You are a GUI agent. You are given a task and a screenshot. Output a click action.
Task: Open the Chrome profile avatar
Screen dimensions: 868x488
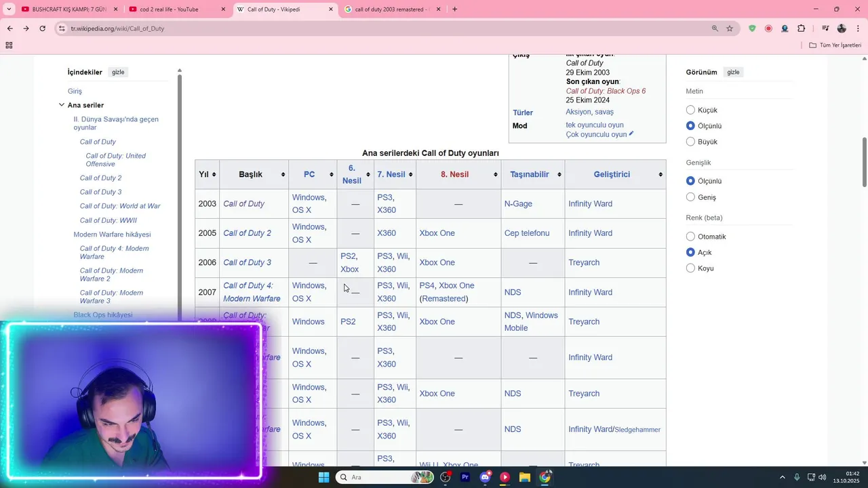tap(842, 28)
